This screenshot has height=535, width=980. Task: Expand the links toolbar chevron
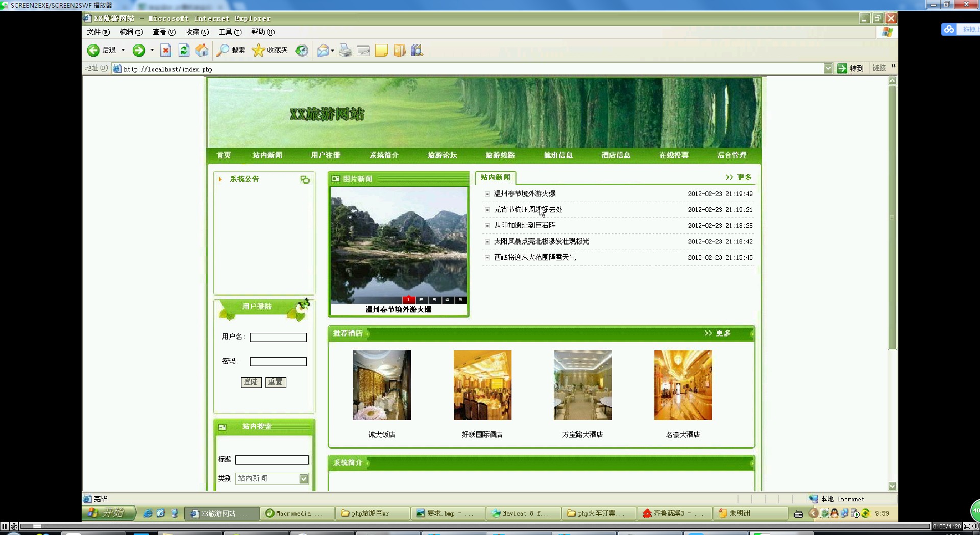coord(893,66)
